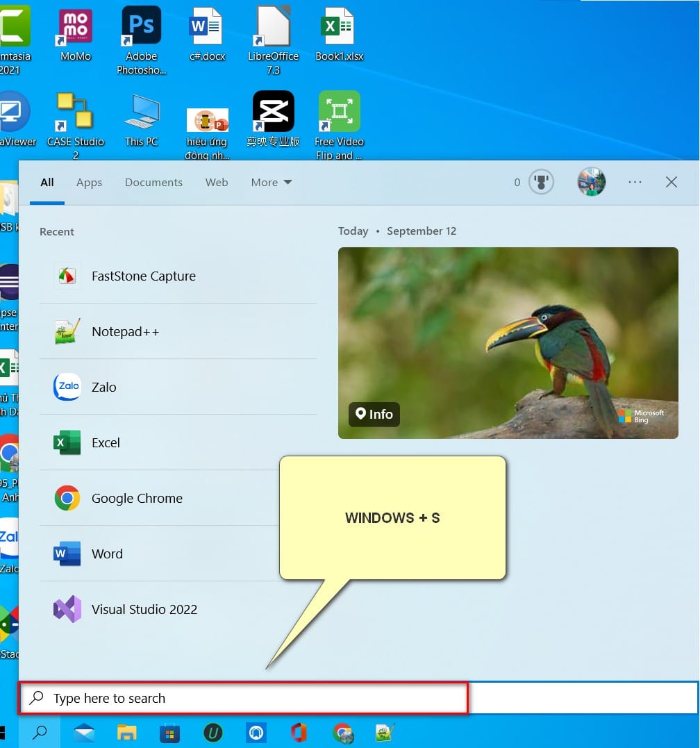Open File Explorer from the taskbar

point(127,732)
